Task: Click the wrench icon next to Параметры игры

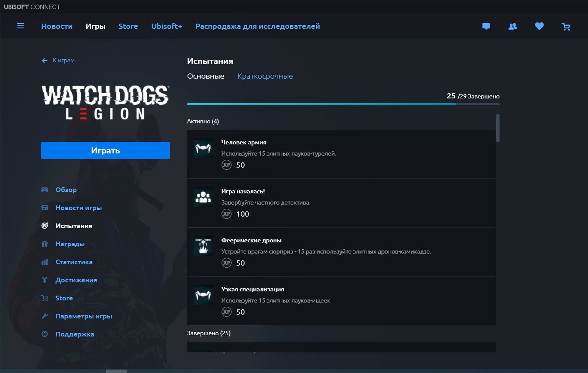Action: point(45,316)
